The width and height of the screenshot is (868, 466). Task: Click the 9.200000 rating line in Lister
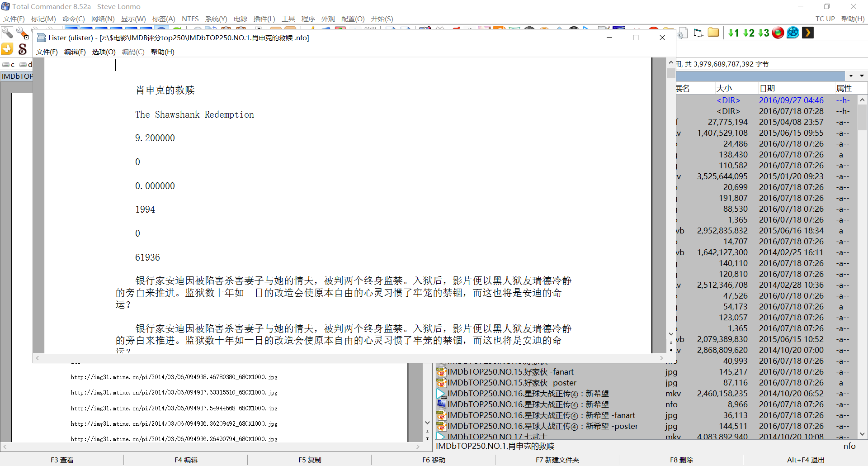click(x=155, y=138)
